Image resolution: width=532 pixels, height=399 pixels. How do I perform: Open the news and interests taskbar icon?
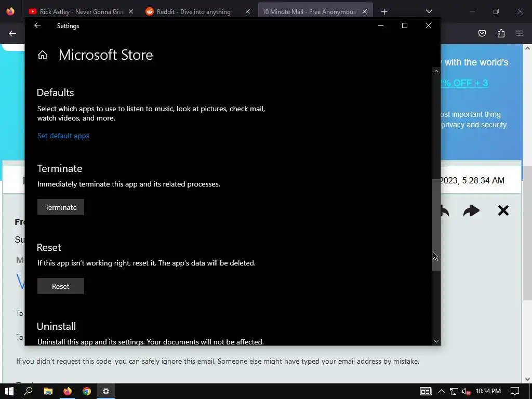click(426, 391)
